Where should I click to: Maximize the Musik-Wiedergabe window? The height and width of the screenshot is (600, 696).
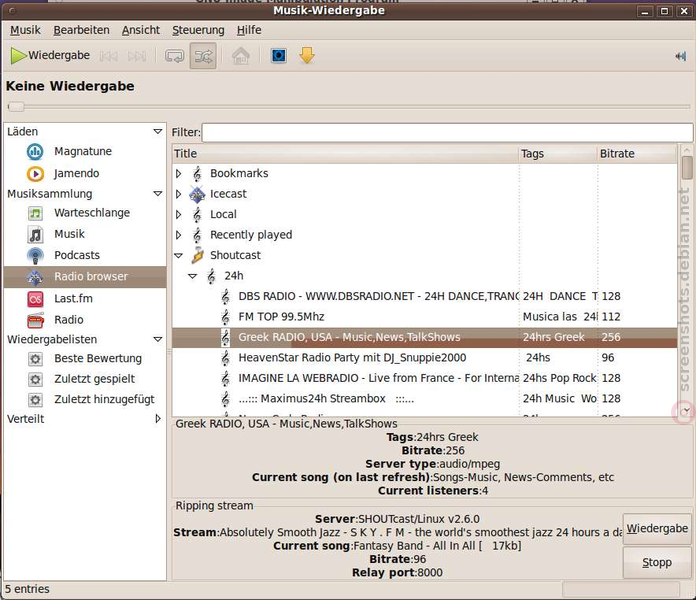coord(664,11)
